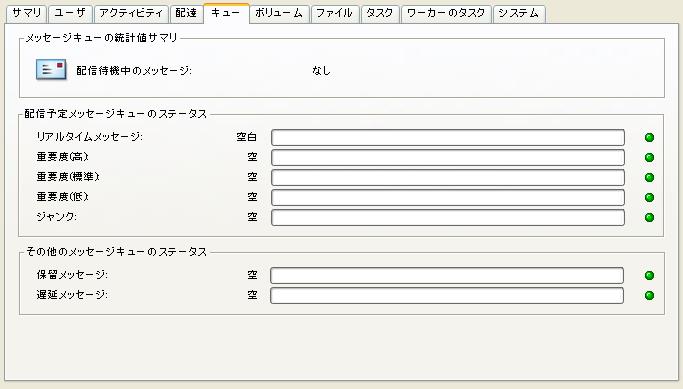Click the message envelope icon
Screen dimensions: 683x389
click(51, 70)
